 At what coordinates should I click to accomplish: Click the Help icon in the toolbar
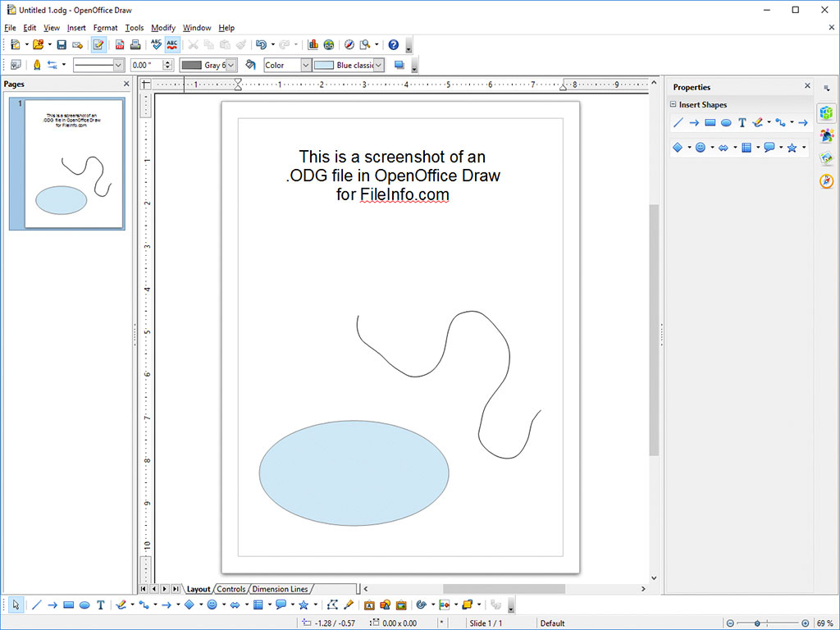[393, 45]
